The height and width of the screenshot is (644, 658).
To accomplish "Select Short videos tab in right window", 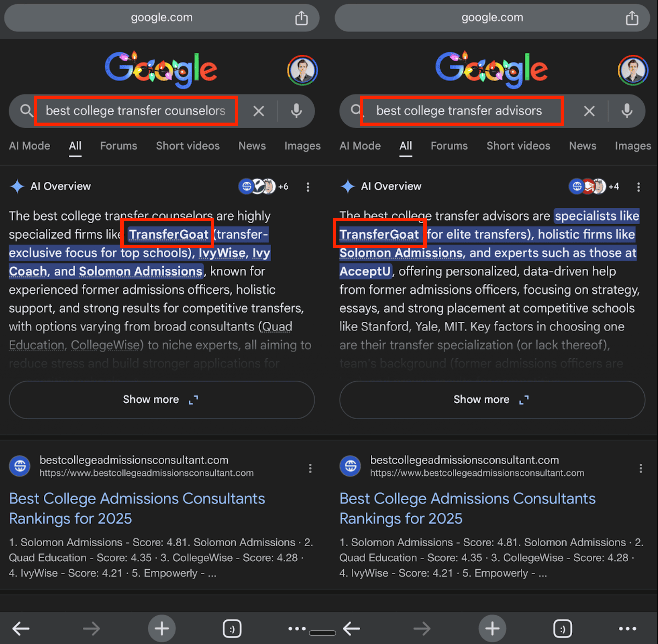I will [519, 146].
